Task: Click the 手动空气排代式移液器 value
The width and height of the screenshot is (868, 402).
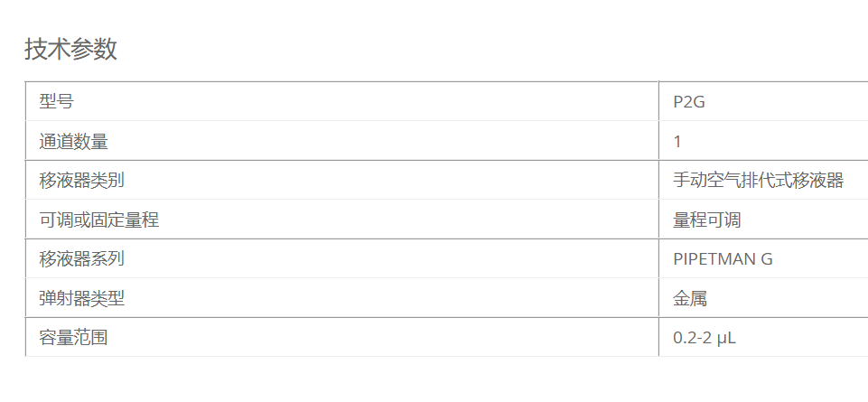Action: click(758, 181)
